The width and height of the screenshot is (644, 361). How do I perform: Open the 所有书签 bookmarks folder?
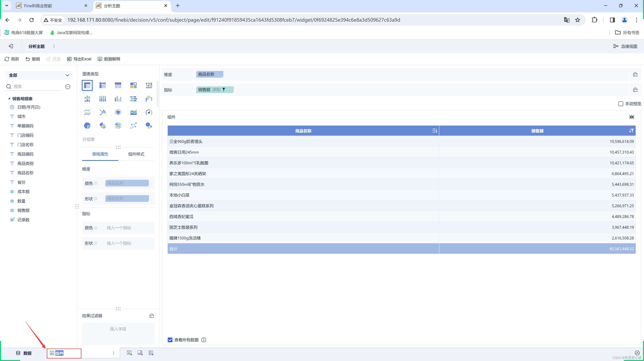coord(627,33)
